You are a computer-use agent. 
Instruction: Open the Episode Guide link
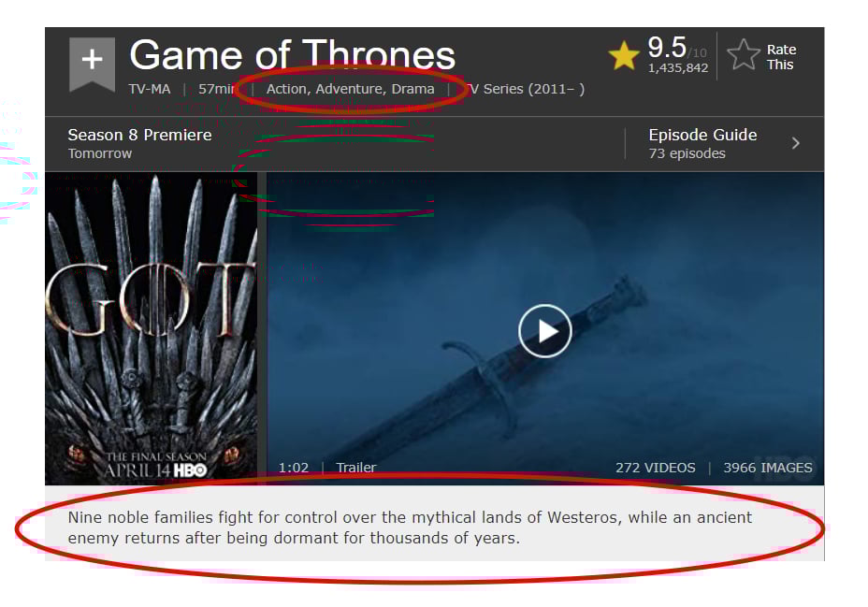[702, 135]
